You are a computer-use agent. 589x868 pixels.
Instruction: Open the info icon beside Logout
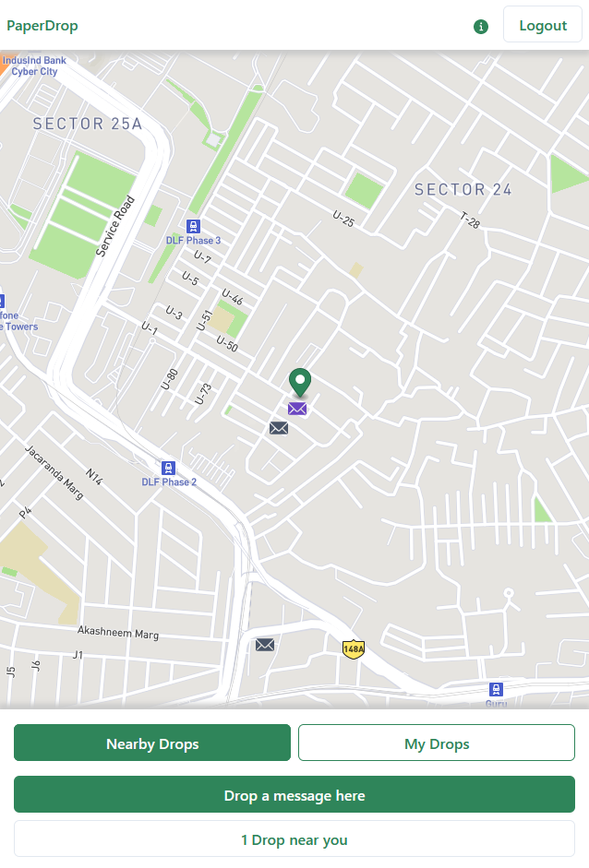click(480, 26)
